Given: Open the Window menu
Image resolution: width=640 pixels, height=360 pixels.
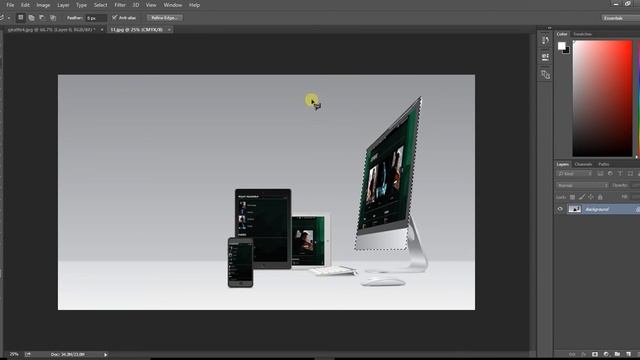Looking at the screenshot, I should point(173,5).
